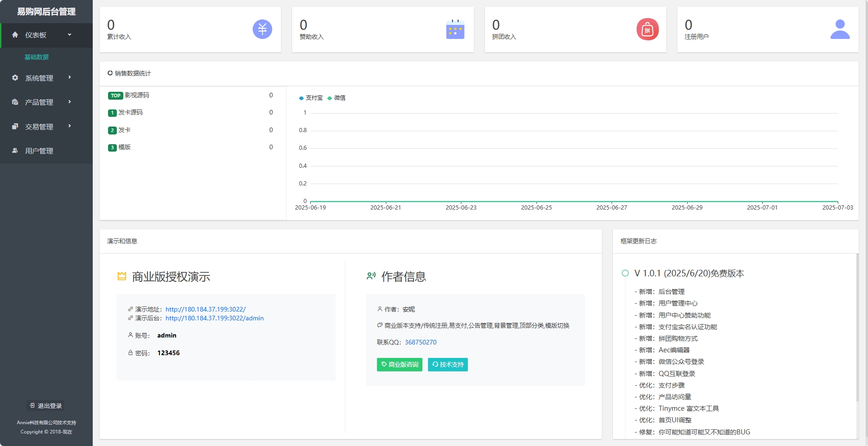Expand the 产品管理 sidebar menu
The height and width of the screenshot is (446, 868).
(39, 102)
